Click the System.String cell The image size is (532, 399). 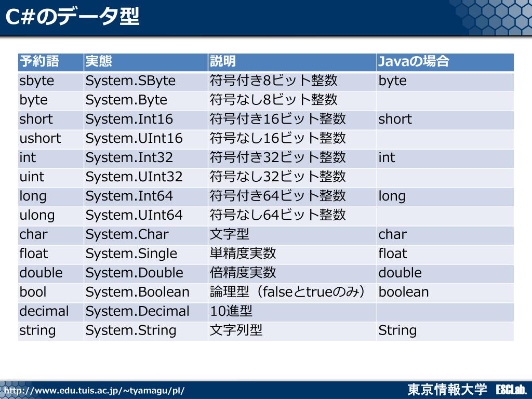point(145,331)
